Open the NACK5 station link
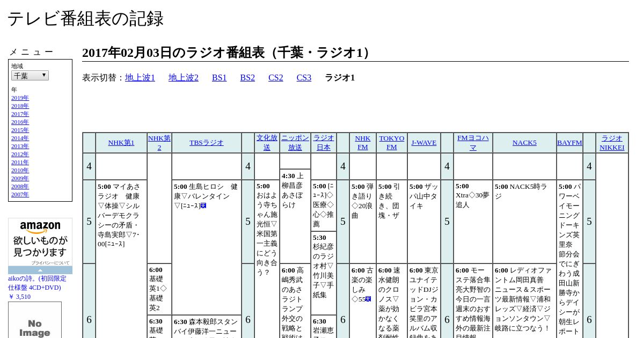Screen dimensions: 644x338 pos(524,143)
